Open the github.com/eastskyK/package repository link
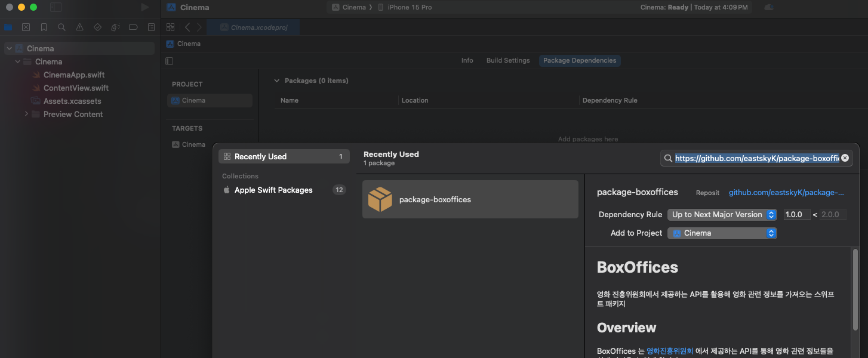Image resolution: width=868 pixels, height=358 pixels. 786,193
